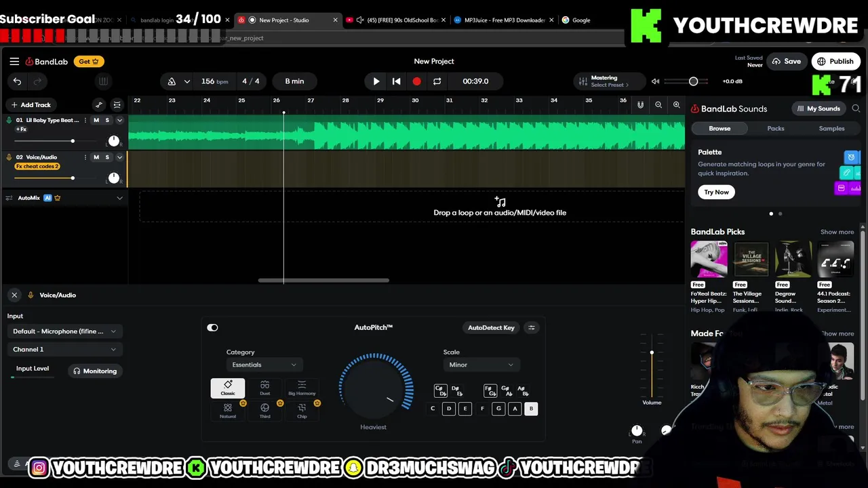Click Try Now on Palette card
Screen dimensions: 868x488
coord(716,192)
